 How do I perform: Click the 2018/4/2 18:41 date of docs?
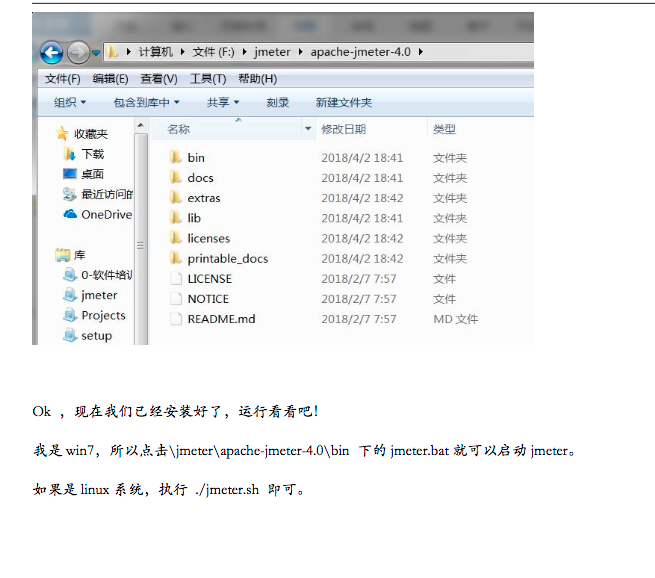coord(362,178)
